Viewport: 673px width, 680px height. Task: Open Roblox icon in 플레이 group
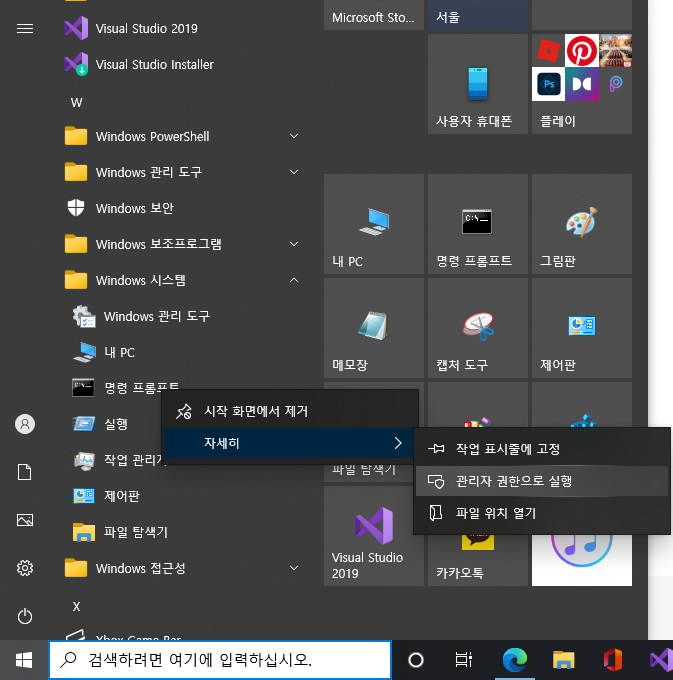click(549, 51)
